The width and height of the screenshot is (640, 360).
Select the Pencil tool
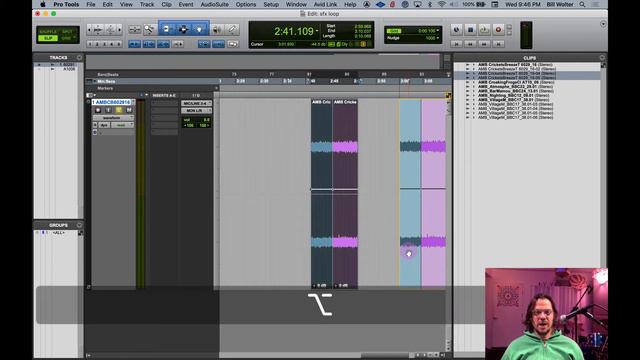(232, 29)
